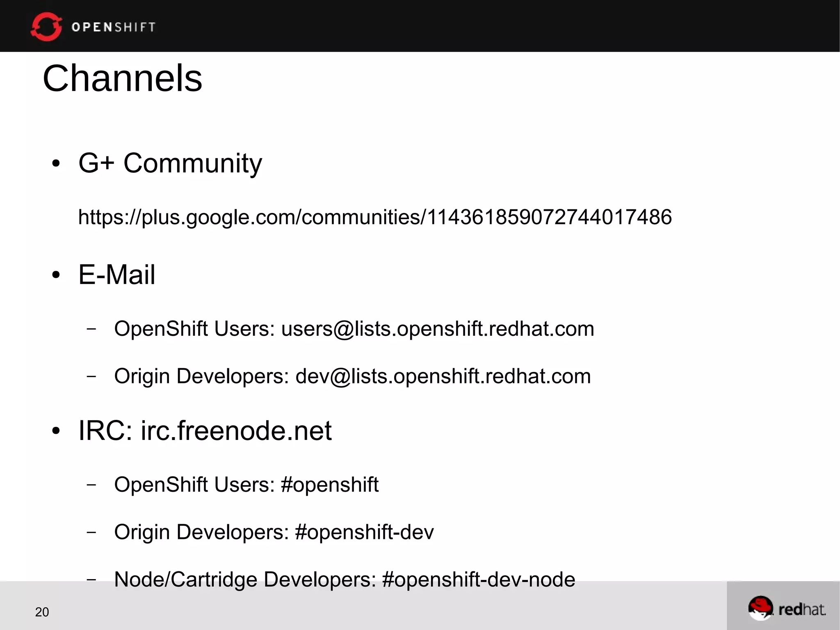Click the Node/Cartridge Developers #openshift-dev-node line
This screenshot has height=630, width=840.
(x=345, y=580)
